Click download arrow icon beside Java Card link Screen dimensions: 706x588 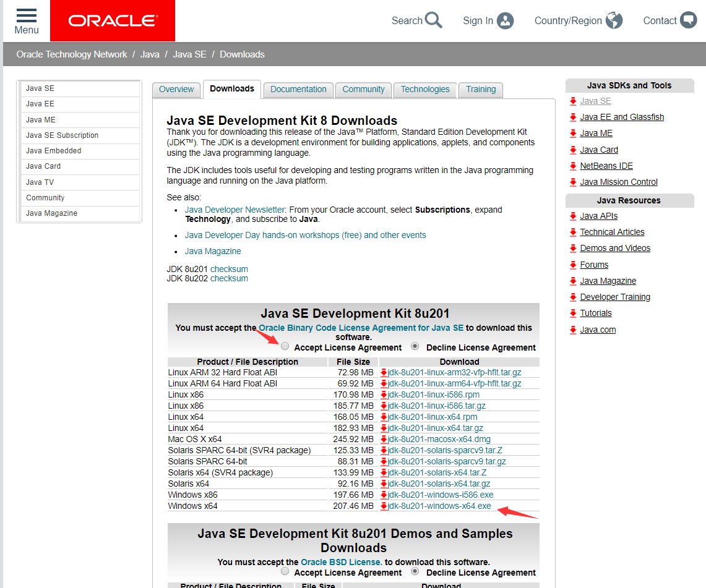tap(573, 150)
